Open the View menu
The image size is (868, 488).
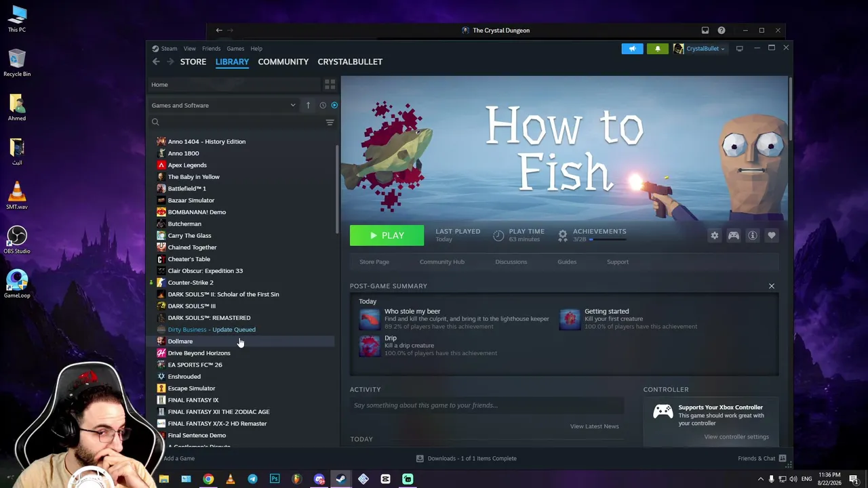pos(190,49)
